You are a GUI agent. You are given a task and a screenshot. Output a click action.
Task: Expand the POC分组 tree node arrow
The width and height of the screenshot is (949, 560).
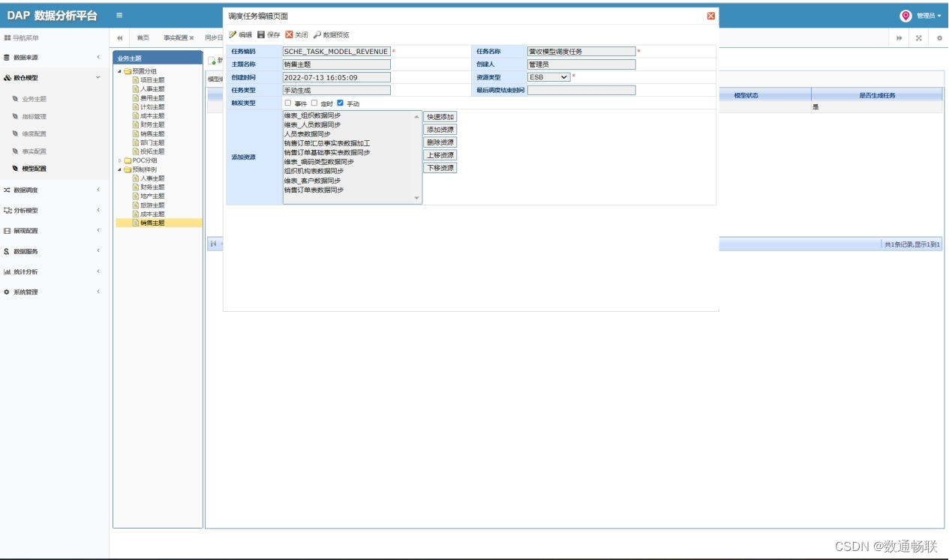(119, 160)
